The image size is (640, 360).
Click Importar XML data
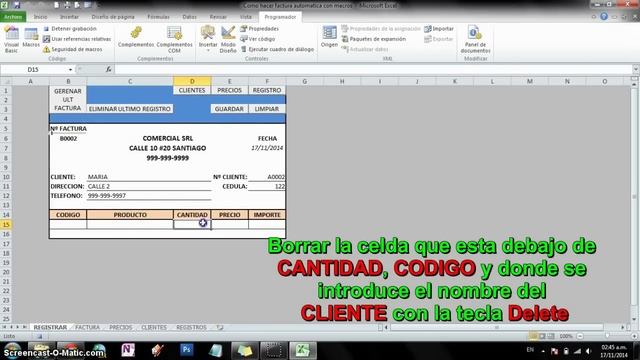pyautogui.click(x=439, y=29)
